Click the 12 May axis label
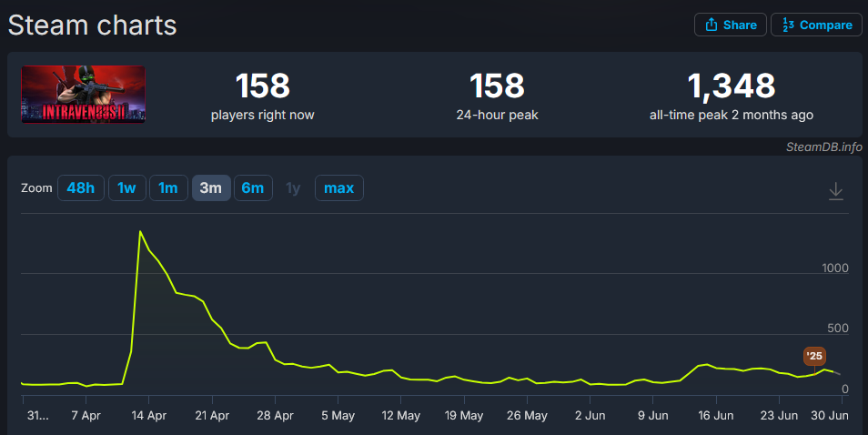Viewport: 868px width, 435px height. point(400,415)
